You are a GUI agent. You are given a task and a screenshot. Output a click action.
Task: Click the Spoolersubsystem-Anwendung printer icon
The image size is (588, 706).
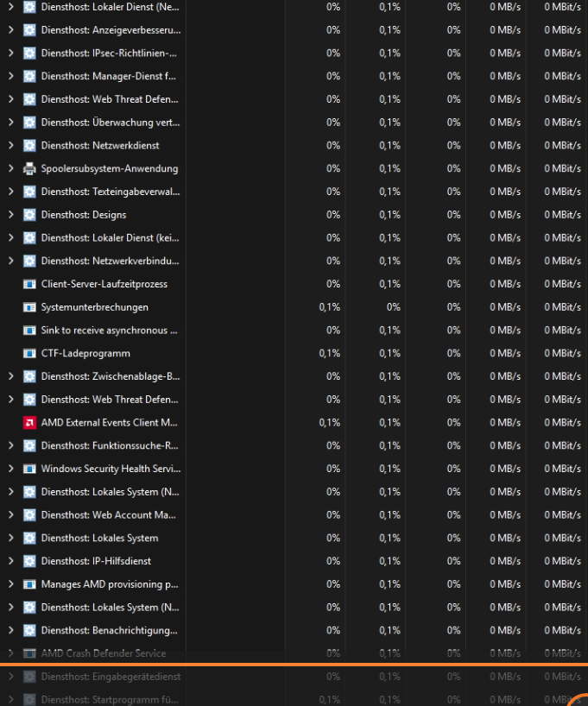point(29,168)
